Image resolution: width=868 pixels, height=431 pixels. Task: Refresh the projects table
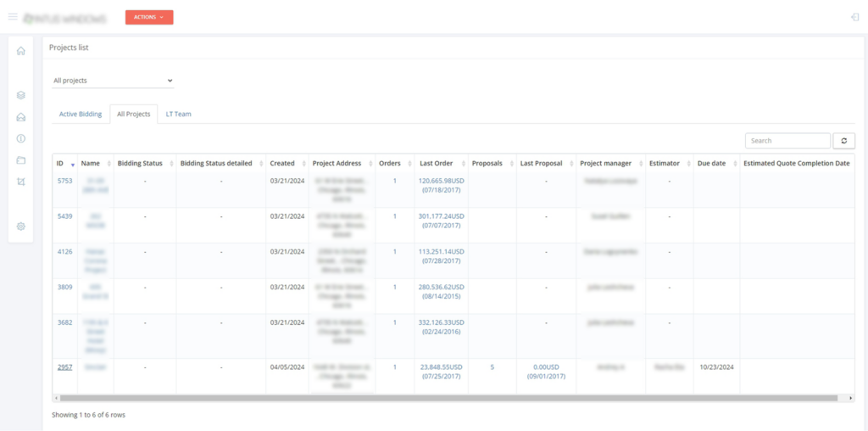(843, 141)
